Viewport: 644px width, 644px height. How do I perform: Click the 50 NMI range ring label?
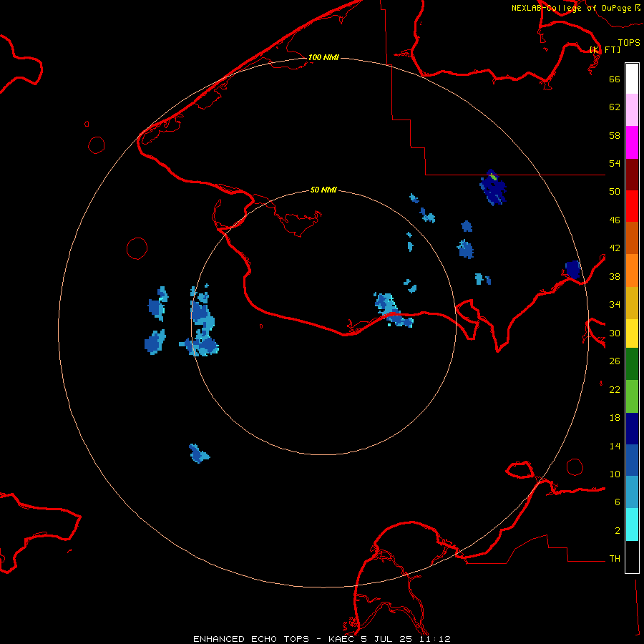(323, 190)
